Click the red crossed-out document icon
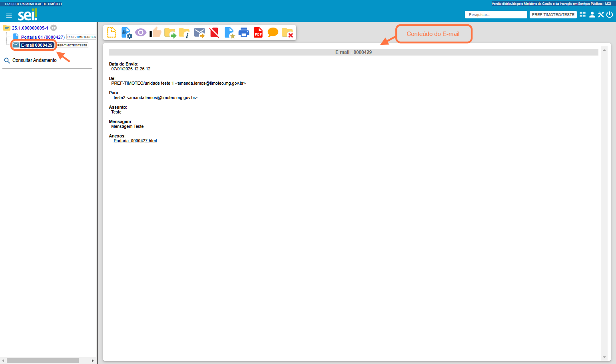The image size is (616, 364). click(214, 32)
